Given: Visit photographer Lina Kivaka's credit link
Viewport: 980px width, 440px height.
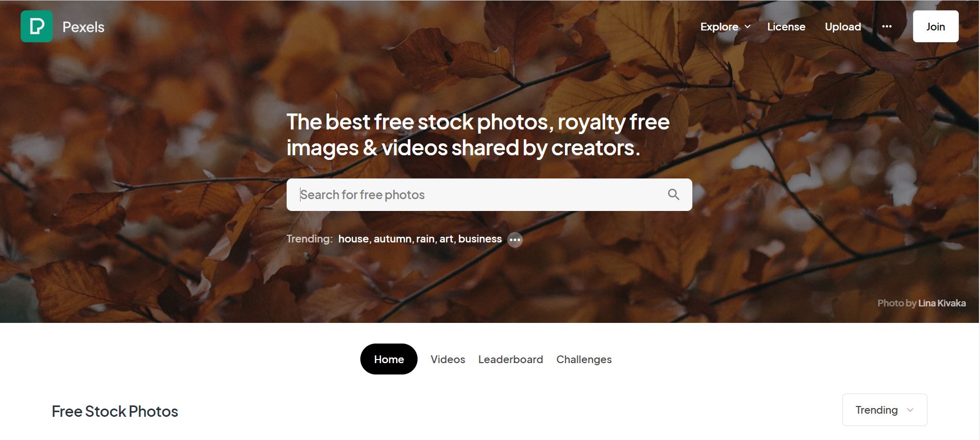Looking at the screenshot, I should (x=942, y=303).
